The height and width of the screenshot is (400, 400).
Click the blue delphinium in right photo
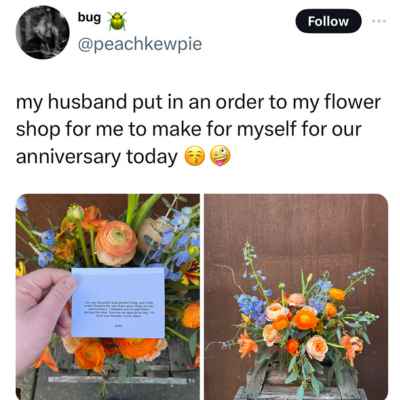[x=252, y=307]
